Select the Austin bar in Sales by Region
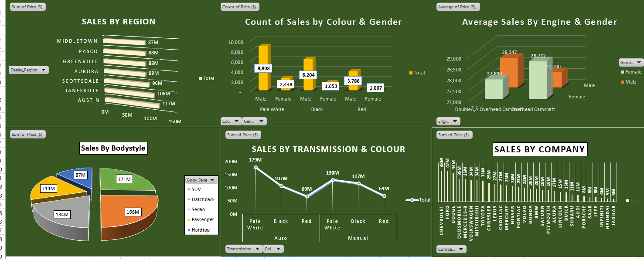Viewport: 644px width, 259px height. tap(131, 103)
